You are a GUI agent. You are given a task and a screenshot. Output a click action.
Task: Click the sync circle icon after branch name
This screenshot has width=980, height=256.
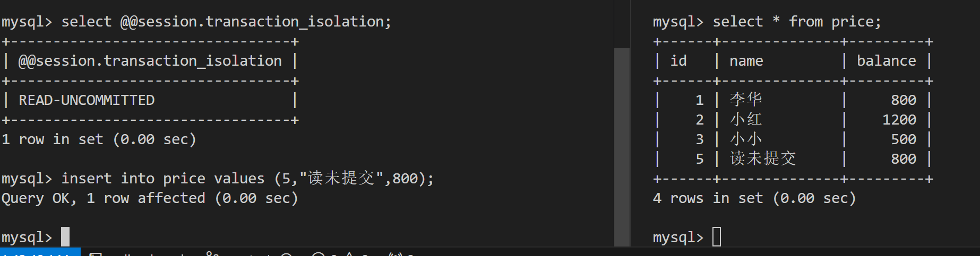pyautogui.click(x=286, y=254)
